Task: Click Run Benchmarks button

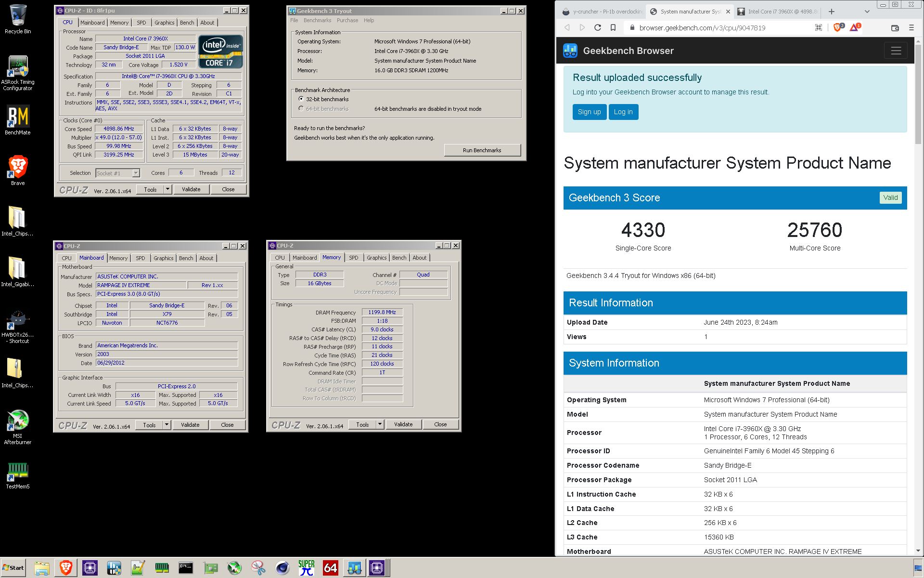Action: (x=482, y=150)
